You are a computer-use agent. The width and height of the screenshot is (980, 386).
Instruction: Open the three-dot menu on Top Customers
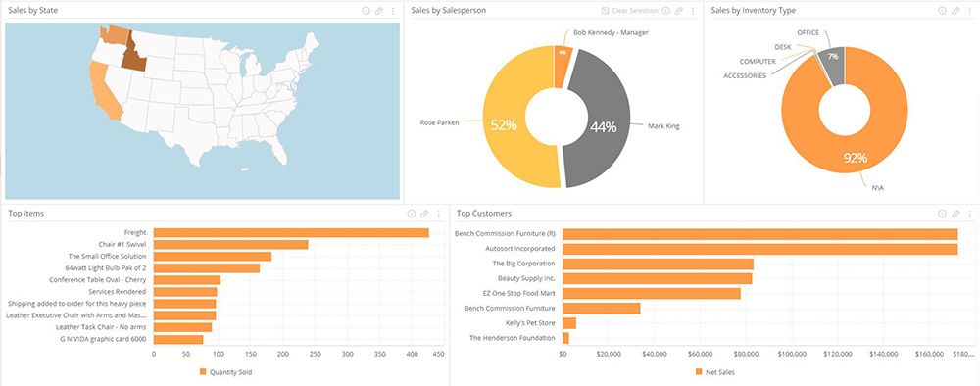point(969,214)
